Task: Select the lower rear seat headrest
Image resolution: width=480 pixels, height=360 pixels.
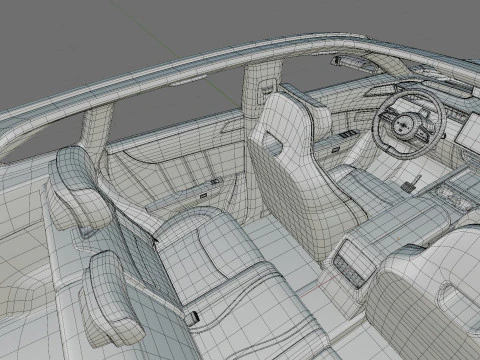Action: (x=111, y=300)
